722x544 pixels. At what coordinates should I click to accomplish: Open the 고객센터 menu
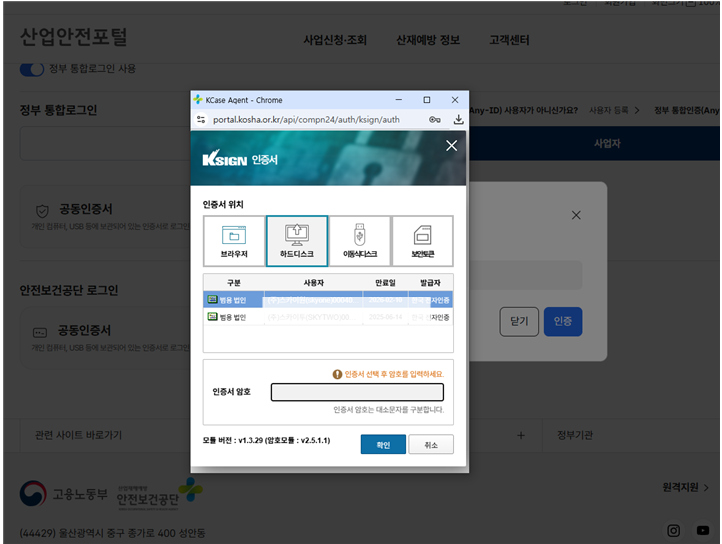click(x=509, y=40)
